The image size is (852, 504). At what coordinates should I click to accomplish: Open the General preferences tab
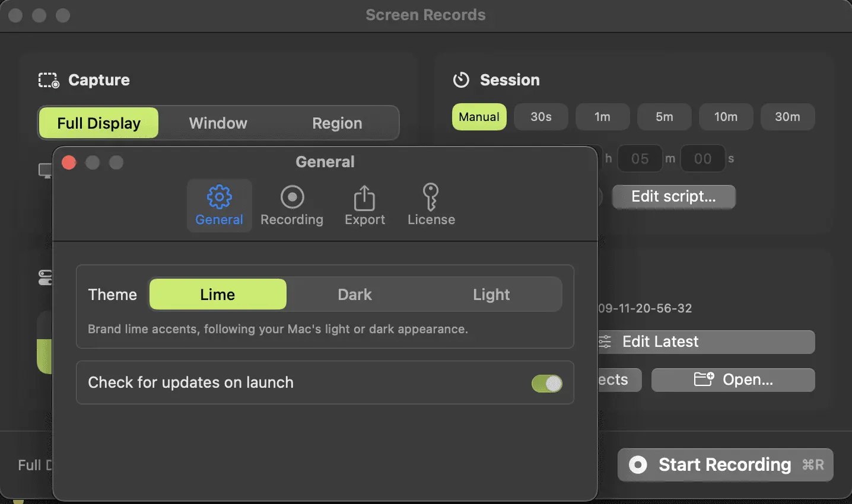click(x=219, y=206)
